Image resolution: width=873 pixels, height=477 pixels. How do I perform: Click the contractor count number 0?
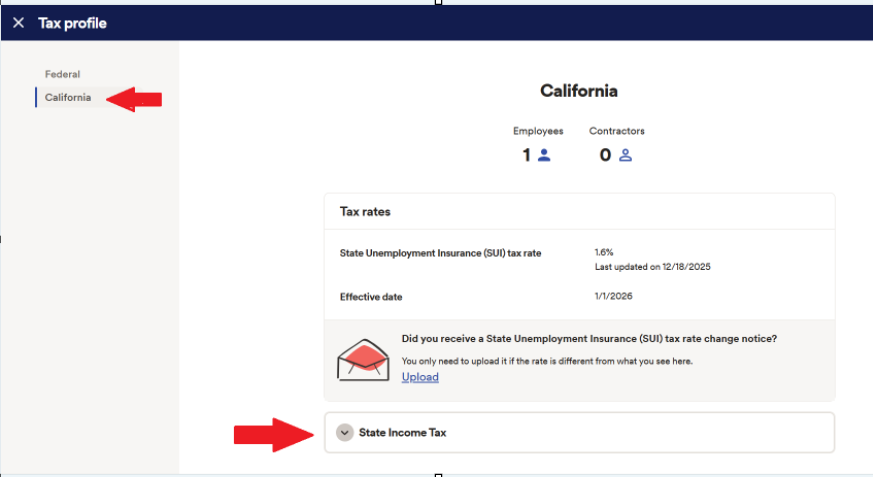point(605,155)
